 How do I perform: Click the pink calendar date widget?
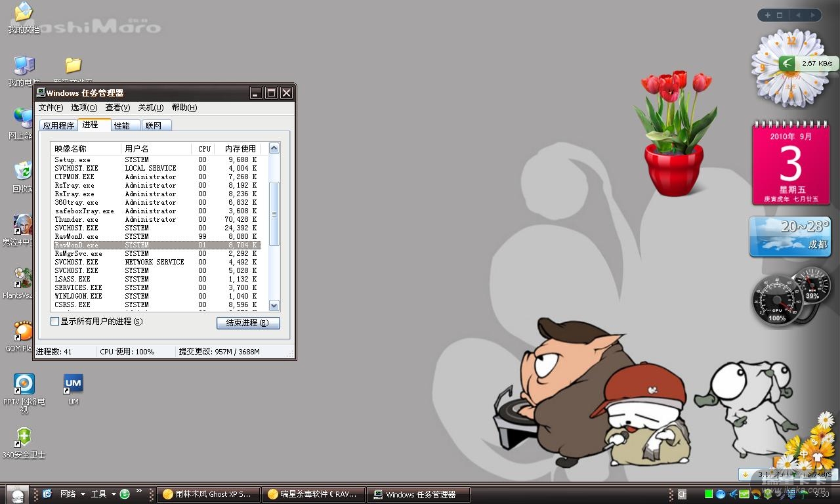pos(791,163)
